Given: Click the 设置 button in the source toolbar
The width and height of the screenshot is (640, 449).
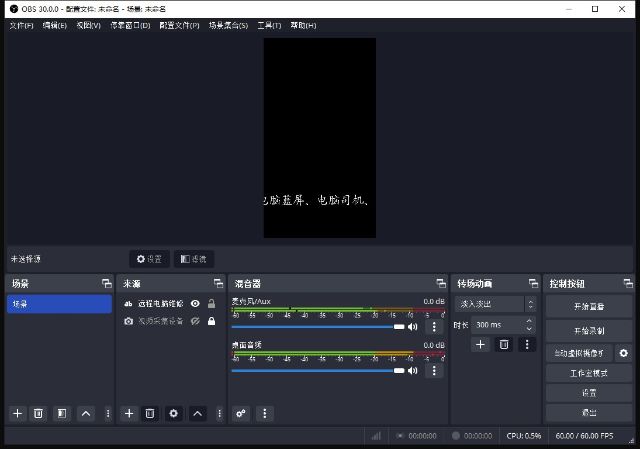Looking at the screenshot, I should 149,259.
